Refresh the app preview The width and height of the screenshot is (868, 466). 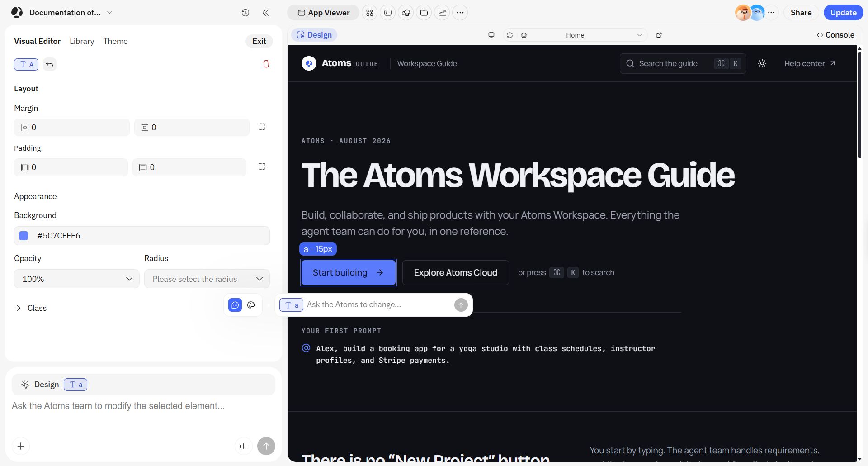[510, 35]
